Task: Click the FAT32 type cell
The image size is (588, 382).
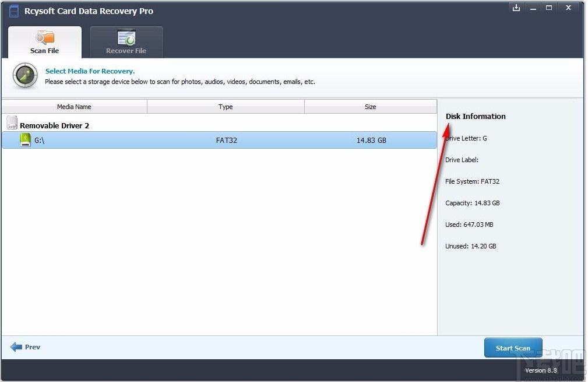Action: click(x=227, y=141)
